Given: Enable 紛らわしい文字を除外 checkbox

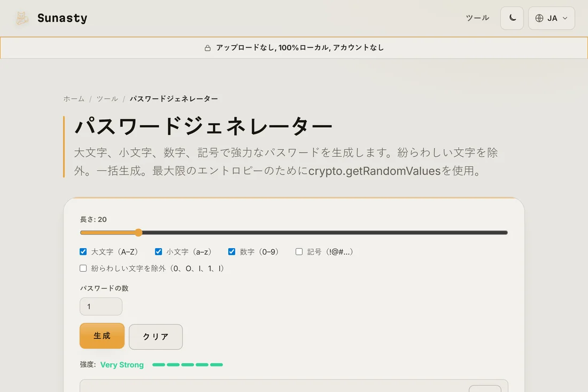Looking at the screenshot, I should [83, 268].
